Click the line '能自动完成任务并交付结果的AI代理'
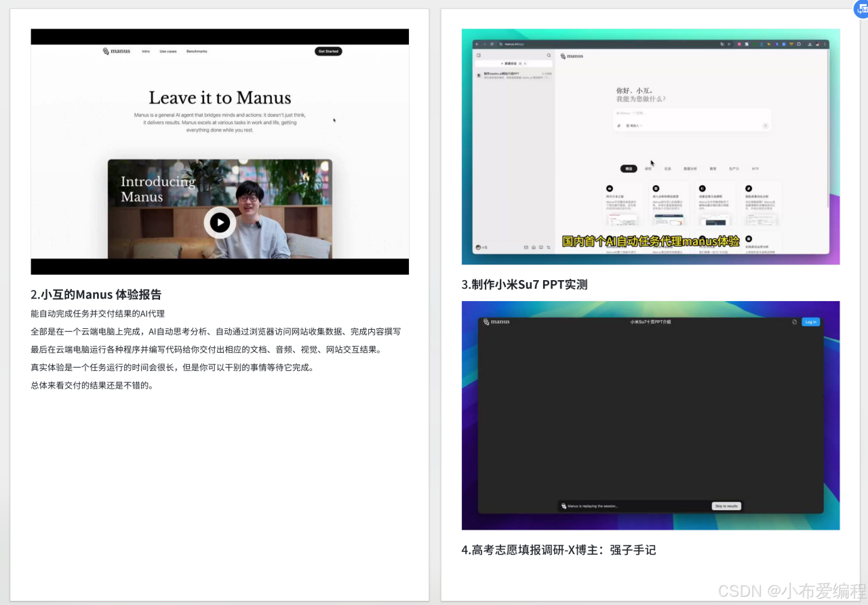The width and height of the screenshot is (868, 605). pyautogui.click(x=98, y=313)
